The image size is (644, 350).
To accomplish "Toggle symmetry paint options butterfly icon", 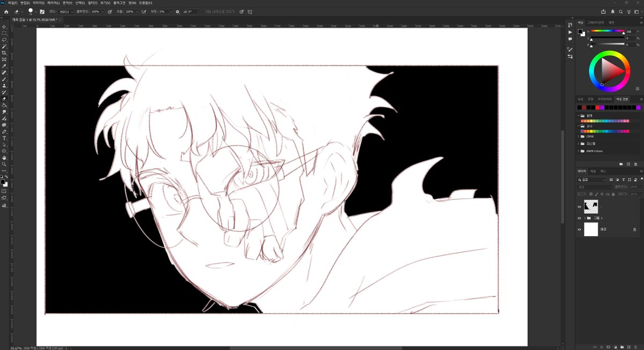I will pos(250,11).
